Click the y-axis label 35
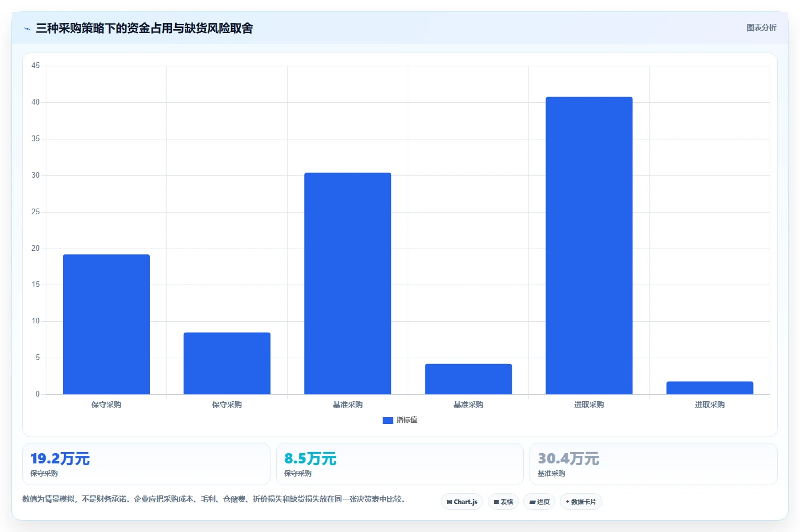 click(35, 139)
